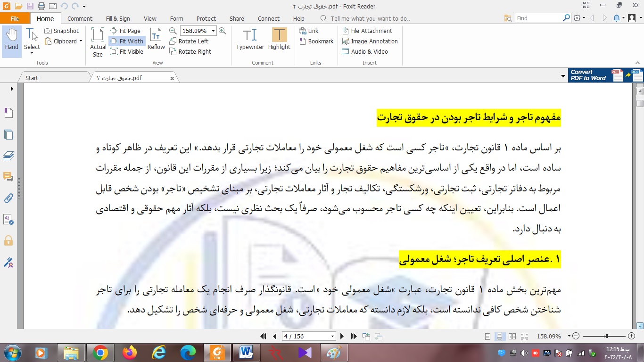Open the document tab list dropdown arrow
The height and width of the screenshot is (362, 644).
(563, 76)
